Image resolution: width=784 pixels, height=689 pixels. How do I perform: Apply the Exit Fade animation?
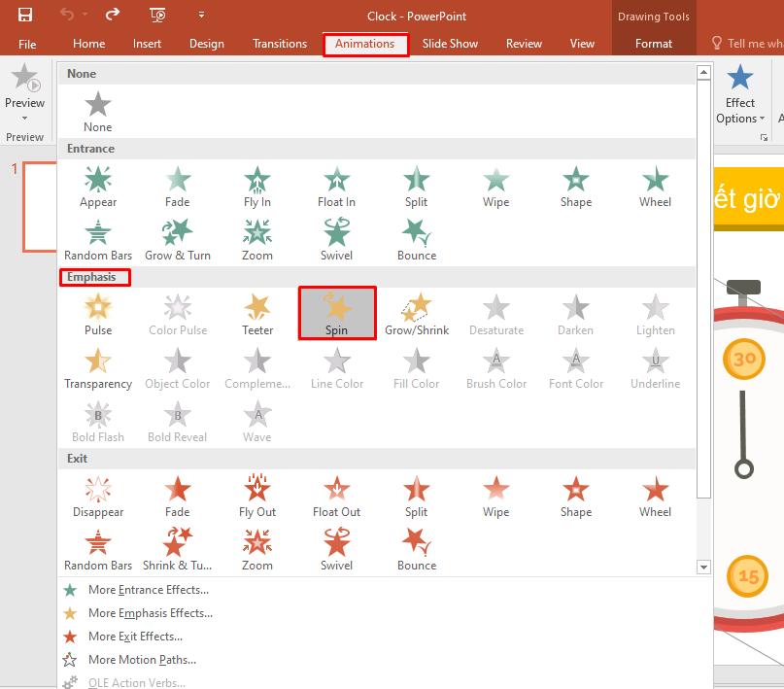pyautogui.click(x=178, y=497)
